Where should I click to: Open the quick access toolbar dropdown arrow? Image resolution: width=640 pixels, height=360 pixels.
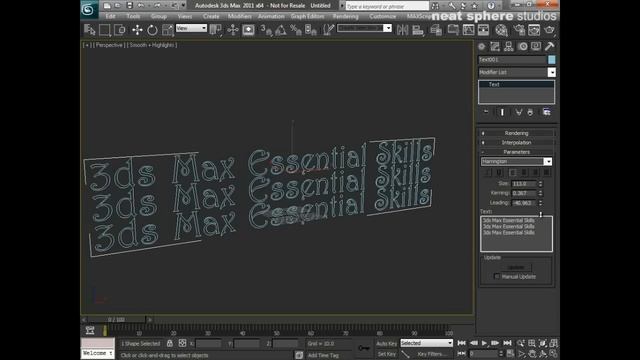(183, 5)
